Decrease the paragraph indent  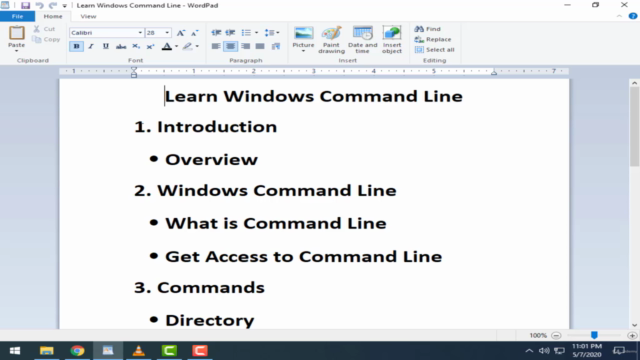tap(216, 33)
